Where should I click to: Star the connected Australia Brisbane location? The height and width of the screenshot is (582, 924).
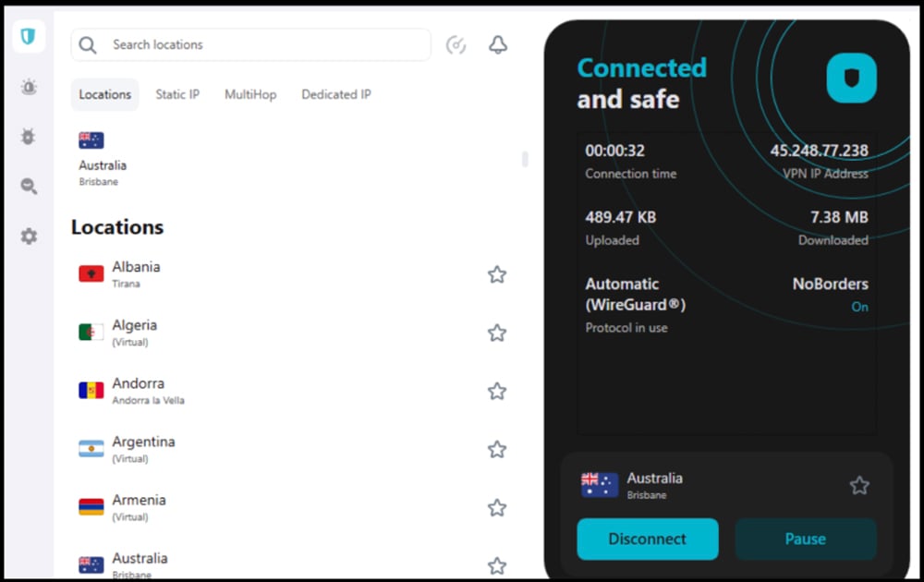coord(859,485)
